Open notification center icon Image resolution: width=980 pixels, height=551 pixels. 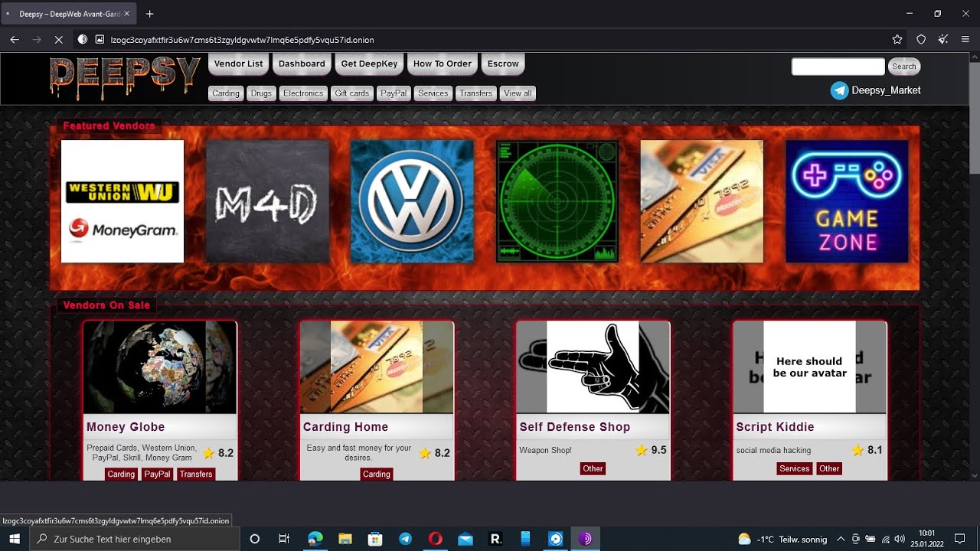[x=960, y=539]
